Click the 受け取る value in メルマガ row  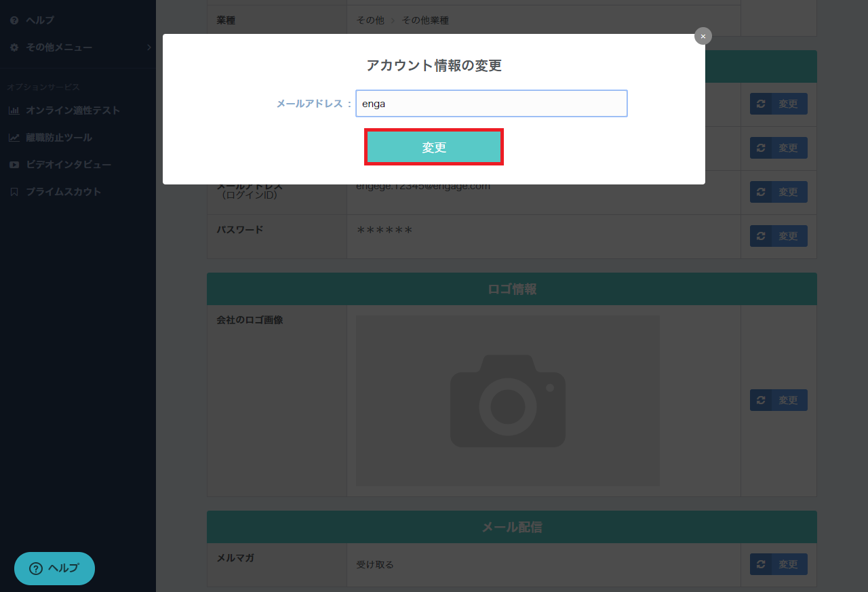click(x=375, y=564)
